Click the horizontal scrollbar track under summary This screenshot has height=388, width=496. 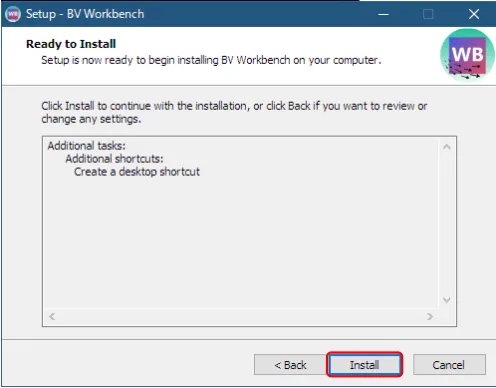coord(241,316)
